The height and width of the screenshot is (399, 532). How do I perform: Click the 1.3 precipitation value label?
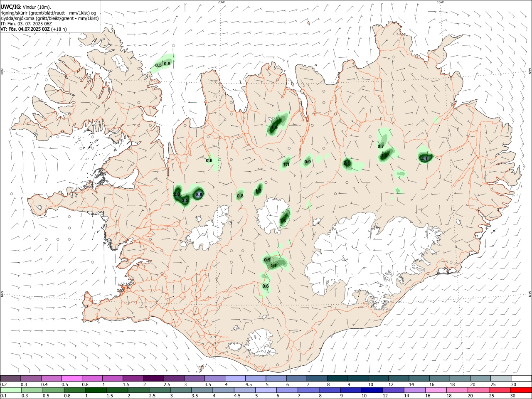(258, 191)
